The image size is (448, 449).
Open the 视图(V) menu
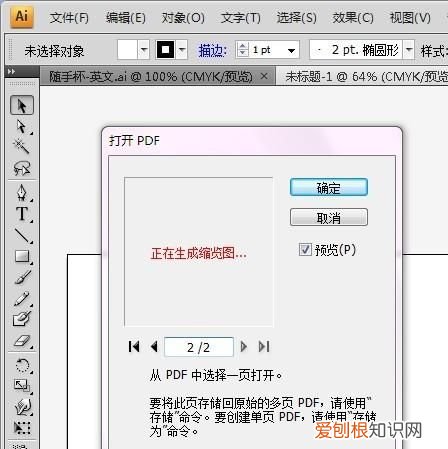[x=410, y=17]
